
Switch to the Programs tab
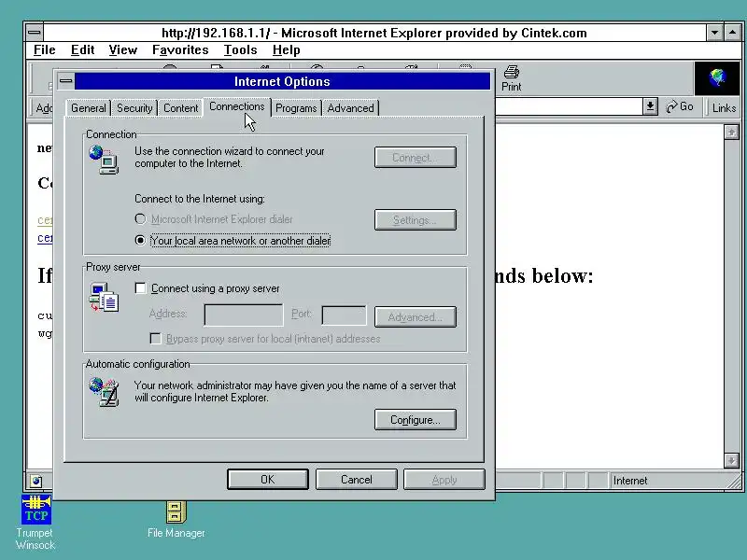(x=296, y=108)
